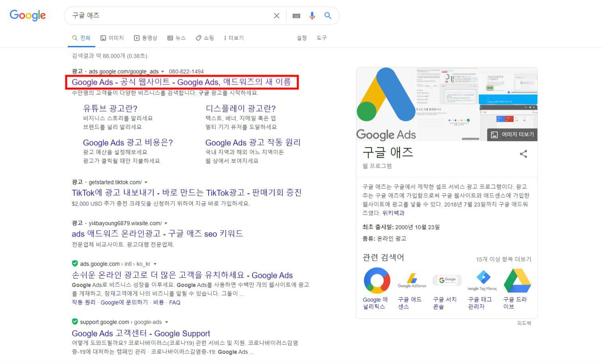The height and width of the screenshot is (364, 602).
Task: Click the 피드백 link
Action: click(524, 323)
